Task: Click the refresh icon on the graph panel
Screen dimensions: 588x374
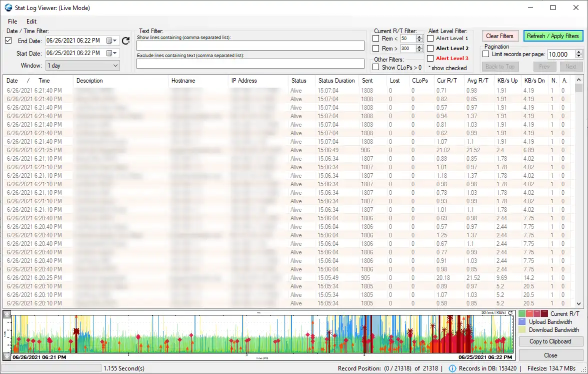Action: [x=510, y=313]
